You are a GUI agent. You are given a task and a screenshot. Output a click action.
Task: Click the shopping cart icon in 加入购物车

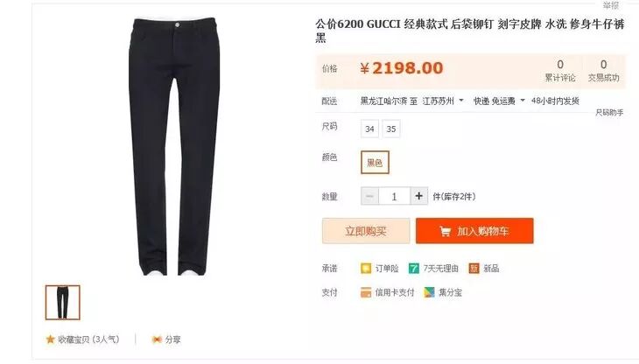click(446, 231)
